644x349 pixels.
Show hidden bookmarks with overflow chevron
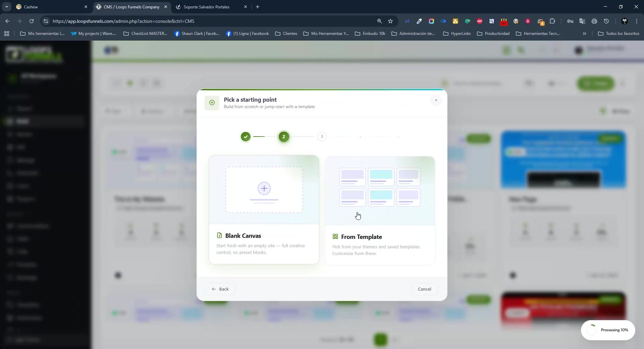pos(585,34)
